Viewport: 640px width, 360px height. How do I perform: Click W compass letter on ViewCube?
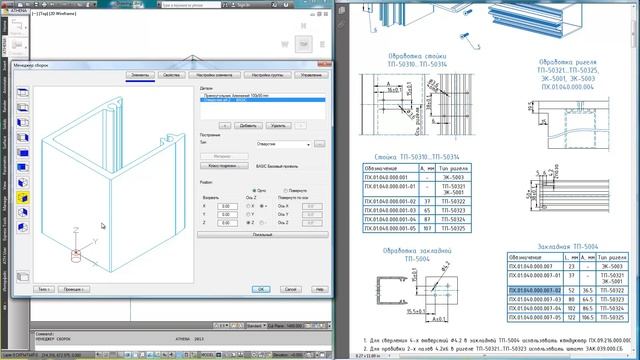click(285, 44)
